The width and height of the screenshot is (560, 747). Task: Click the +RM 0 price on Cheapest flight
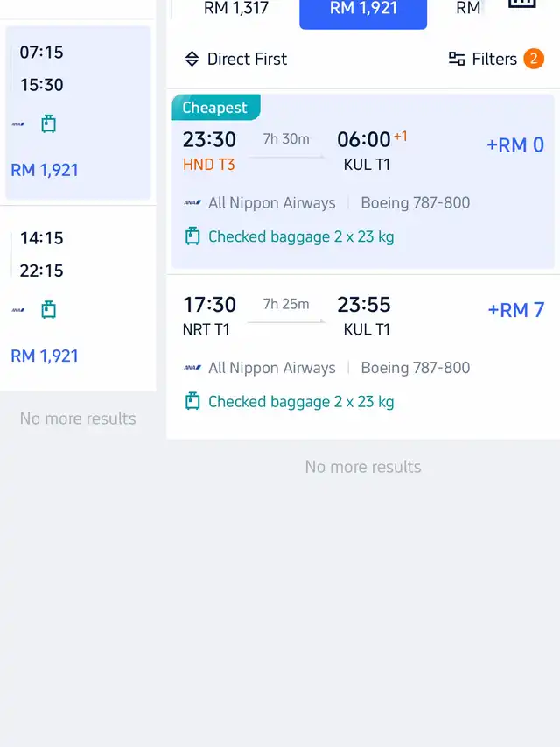(x=515, y=145)
